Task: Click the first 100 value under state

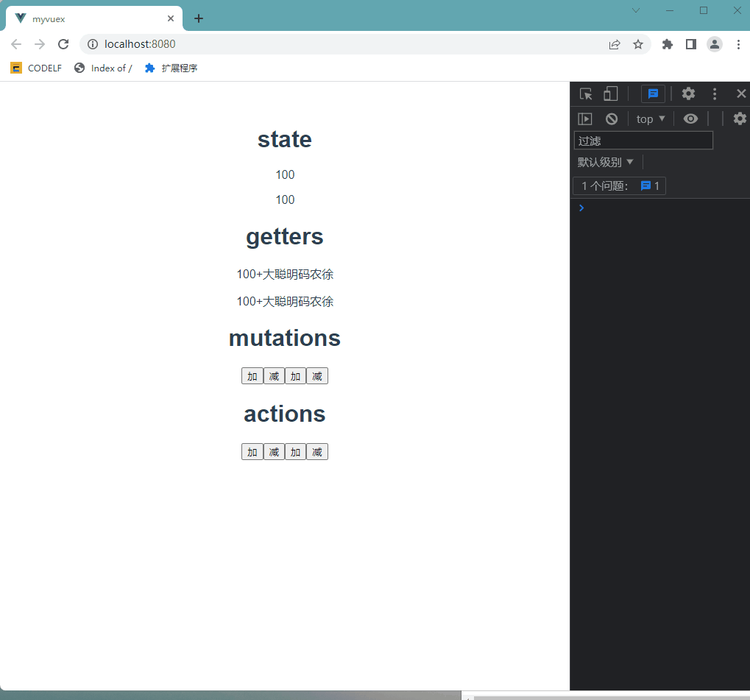Action: (x=285, y=174)
